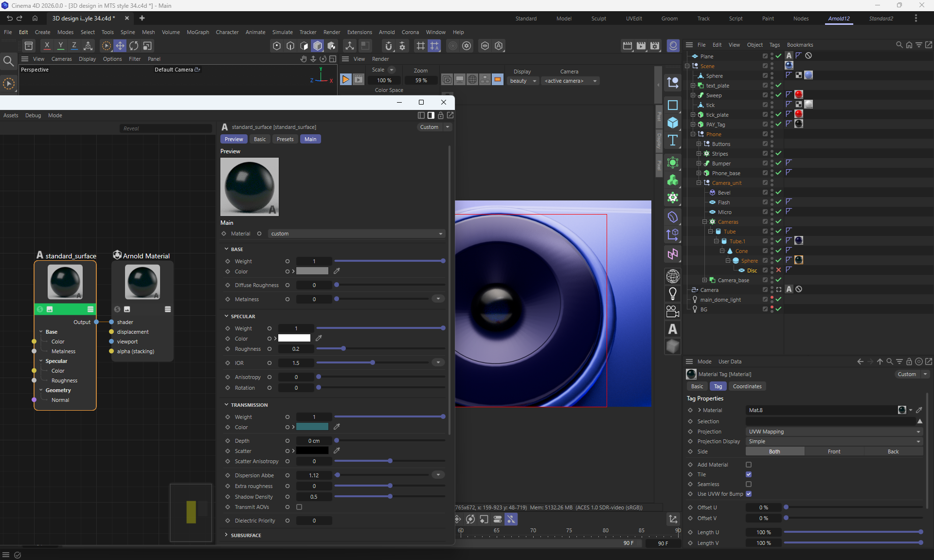Image resolution: width=934 pixels, height=560 pixels.
Task: Click the Transmission Color swatch
Action: pyautogui.click(x=312, y=427)
